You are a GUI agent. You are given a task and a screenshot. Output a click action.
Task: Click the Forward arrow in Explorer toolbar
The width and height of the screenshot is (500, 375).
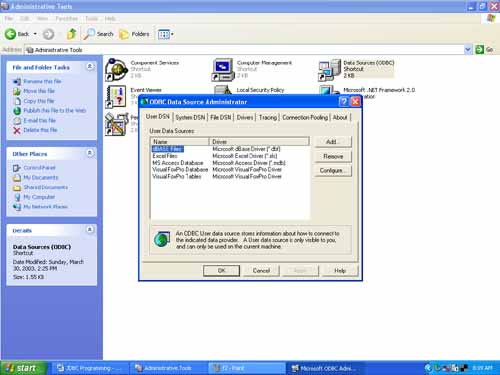48,34
